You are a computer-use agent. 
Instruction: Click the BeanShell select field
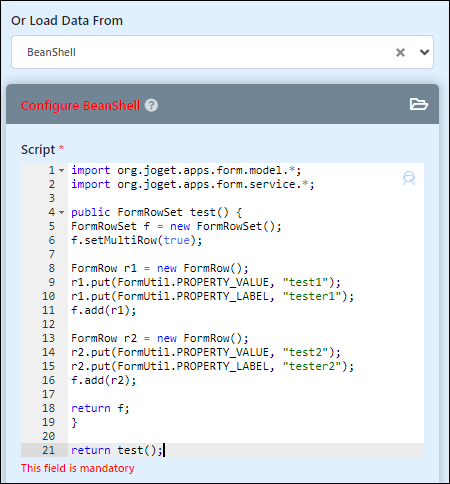click(x=222, y=52)
